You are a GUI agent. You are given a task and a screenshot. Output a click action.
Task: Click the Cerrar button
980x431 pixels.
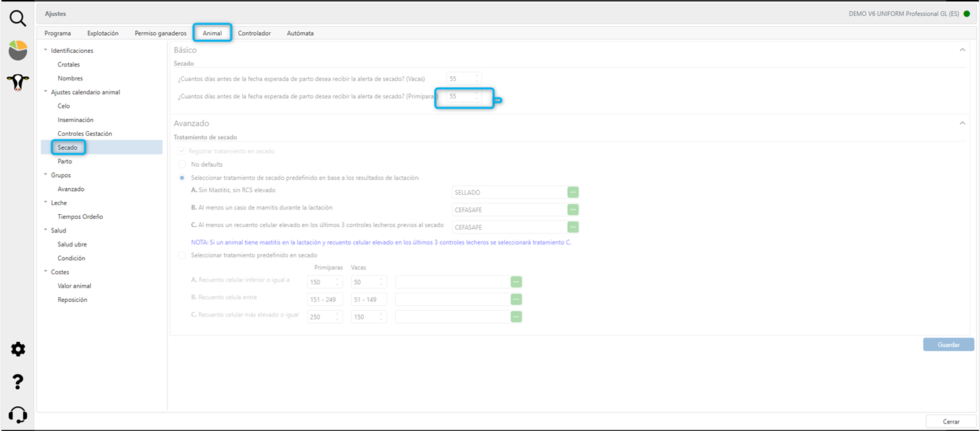click(951, 421)
